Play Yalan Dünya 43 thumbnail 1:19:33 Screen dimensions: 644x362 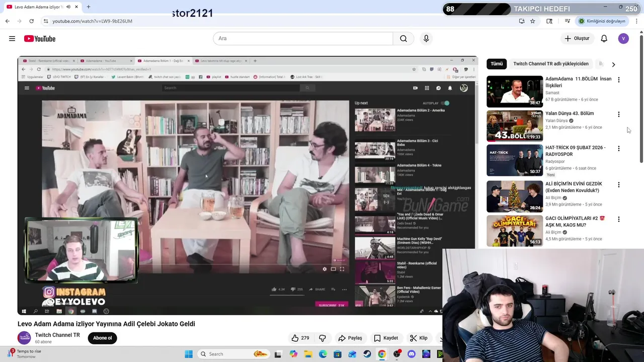click(515, 126)
